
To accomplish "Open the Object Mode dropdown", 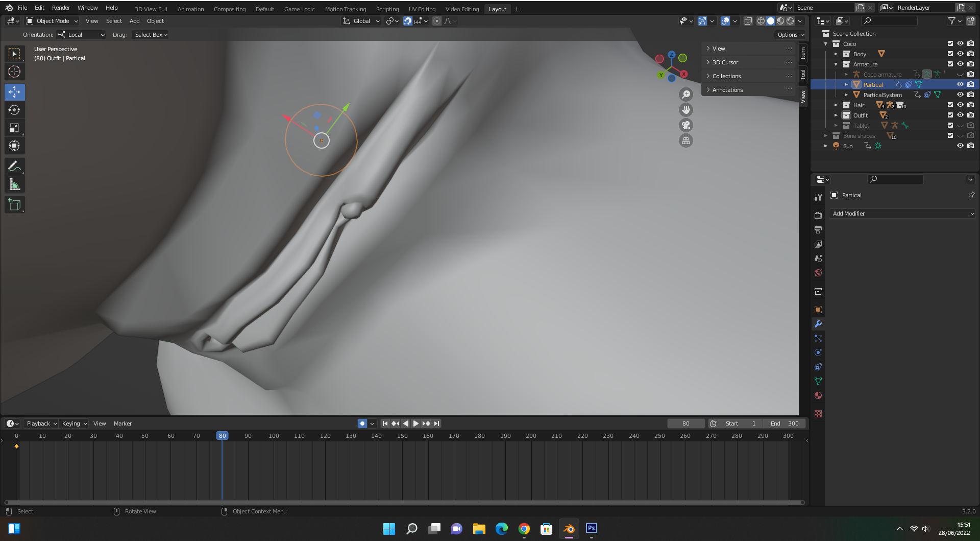I will coord(53,21).
